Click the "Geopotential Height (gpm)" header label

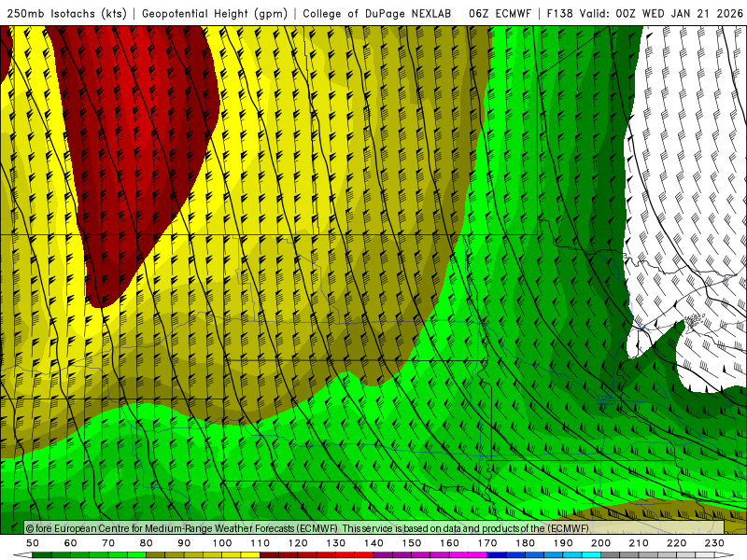pos(215,13)
